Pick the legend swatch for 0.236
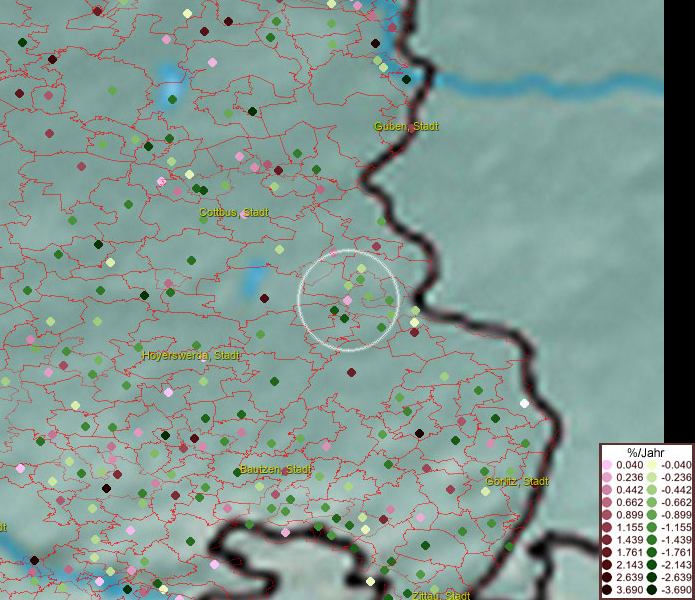Image resolution: width=695 pixels, height=600 pixels. point(607,478)
